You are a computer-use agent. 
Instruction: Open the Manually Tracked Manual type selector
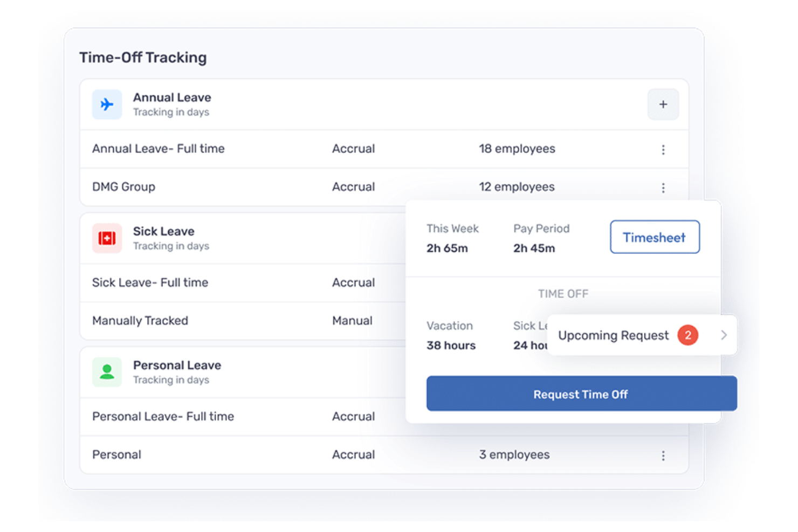click(352, 320)
